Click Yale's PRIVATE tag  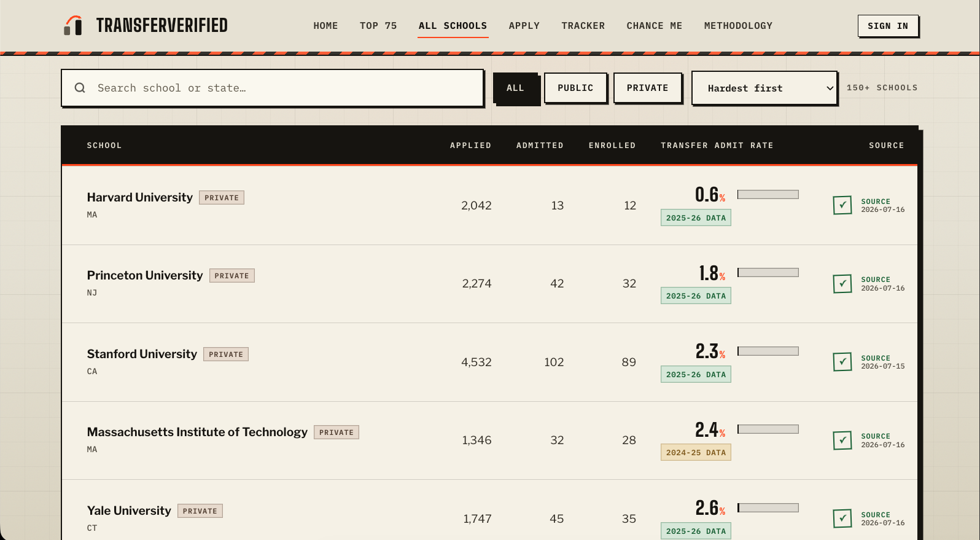[x=200, y=511]
